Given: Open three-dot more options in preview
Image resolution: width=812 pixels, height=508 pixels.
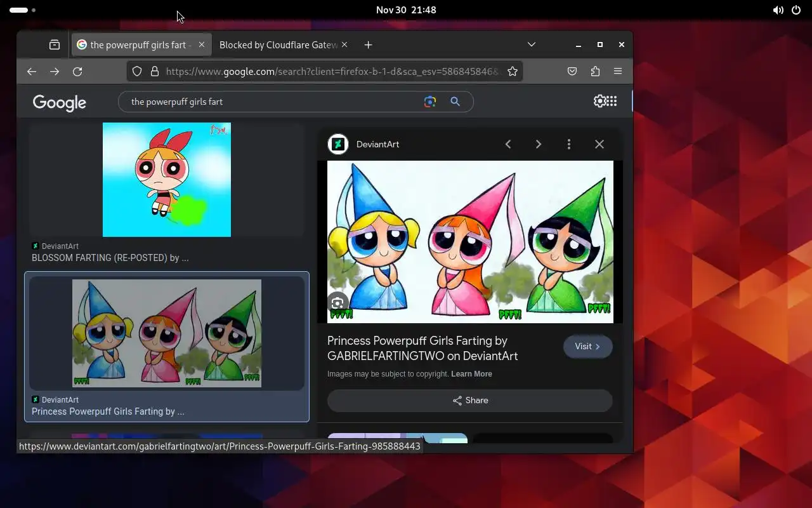Looking at the screenshot, I should (x=569, y=144).
